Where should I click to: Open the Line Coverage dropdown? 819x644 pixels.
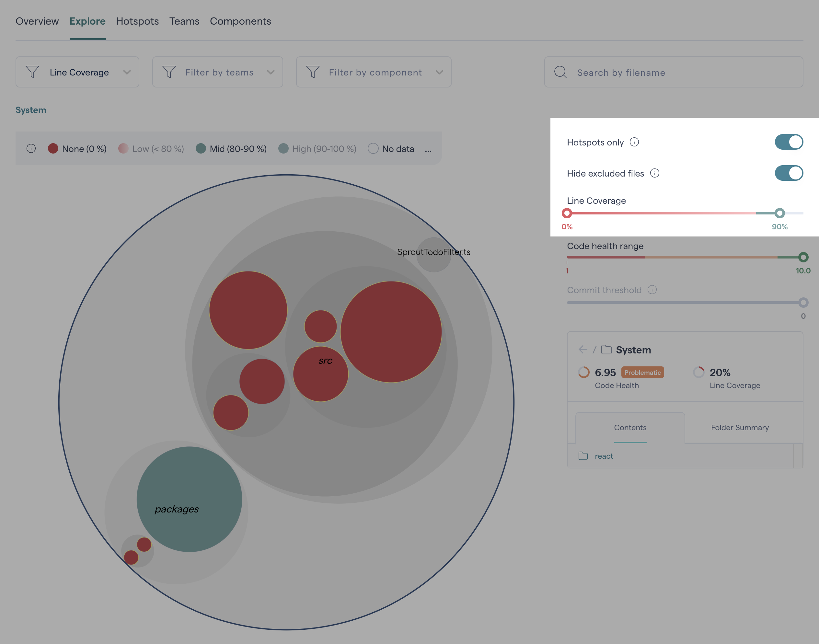[77, 72]
